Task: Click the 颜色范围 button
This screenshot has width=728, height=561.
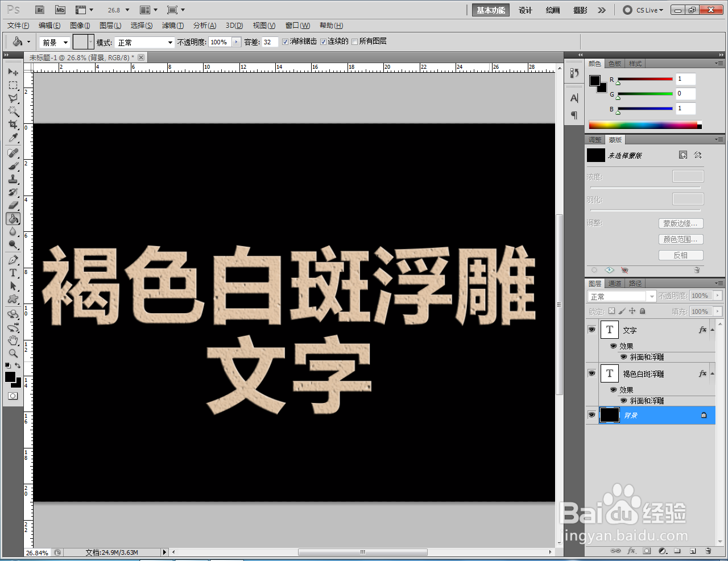Action: pyautogui.click(x=681, y=239)
